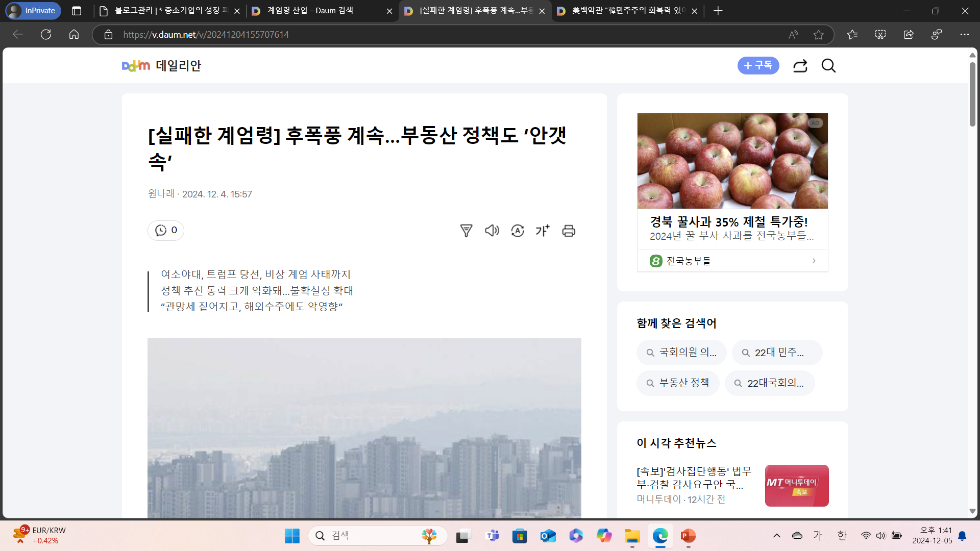This screenshot has height=551, width=980.
Task: Click the translate article icon
Action: pyautogui.click(x=518, y=231)
